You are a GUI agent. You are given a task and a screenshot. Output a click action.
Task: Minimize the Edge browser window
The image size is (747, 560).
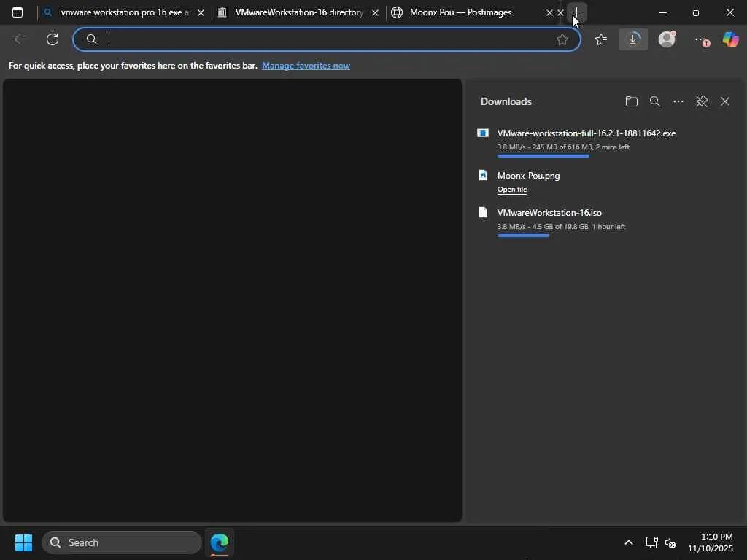tap(662, 13)
